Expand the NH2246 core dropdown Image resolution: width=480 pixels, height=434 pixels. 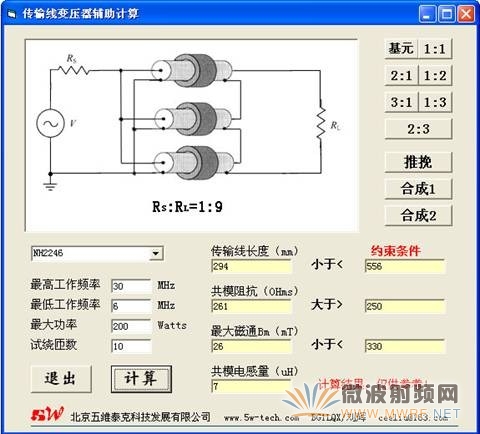click(x=155, y=254)
